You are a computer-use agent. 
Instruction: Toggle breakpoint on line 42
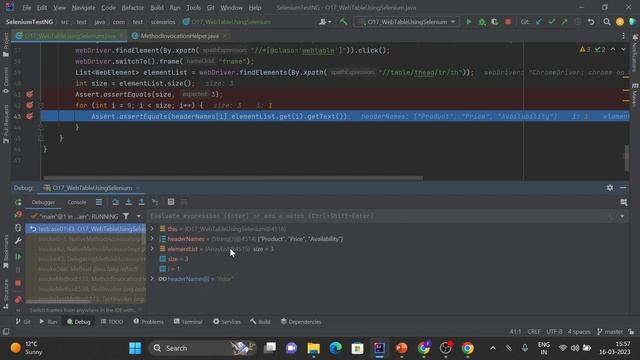pyautogui.click(x=29, y=105)
